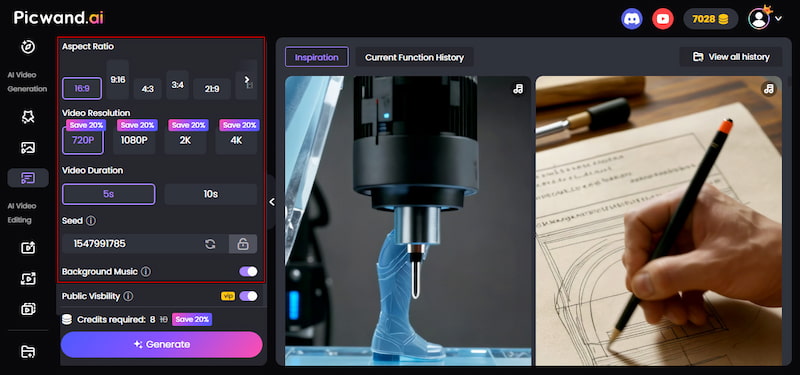This screenshot has width=800, height=375.
Task: Select 4K video resolution
Action: coord(236,140)
